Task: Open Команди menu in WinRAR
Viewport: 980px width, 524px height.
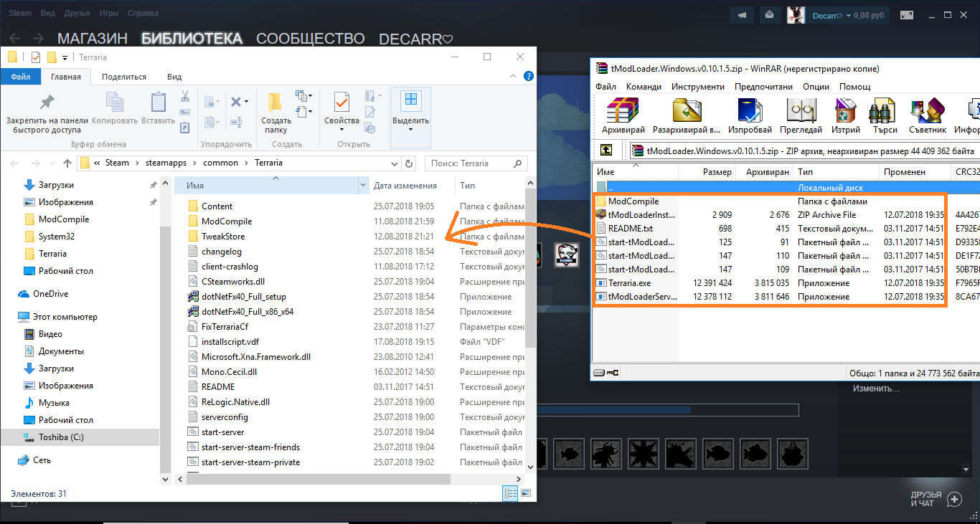Action: [x=644, y=87]
